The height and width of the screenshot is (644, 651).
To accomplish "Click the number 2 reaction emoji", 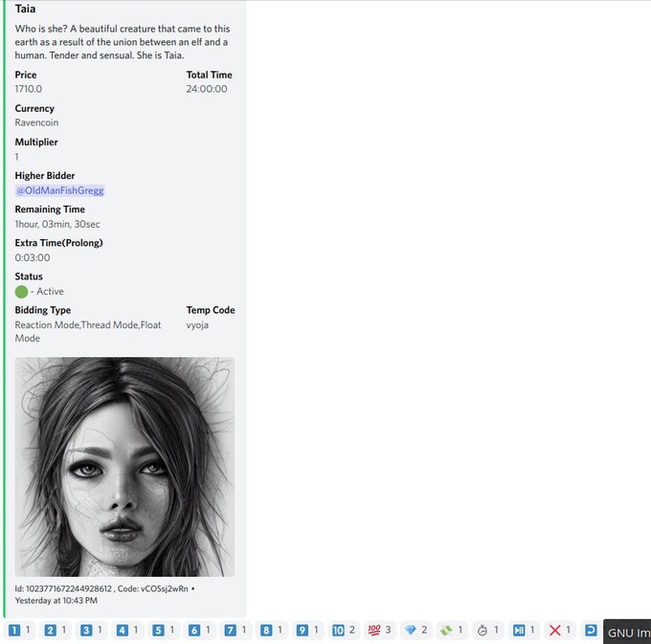I will click(56, 631).
